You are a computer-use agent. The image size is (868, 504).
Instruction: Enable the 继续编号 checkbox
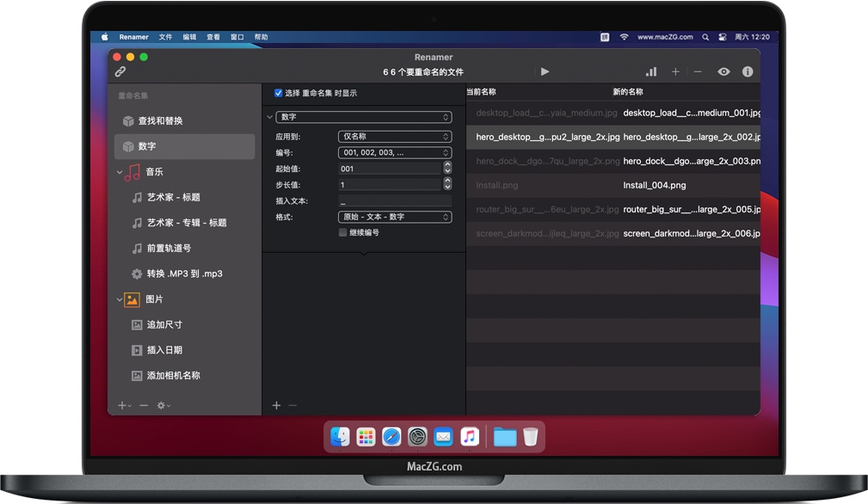coord(343,232)
